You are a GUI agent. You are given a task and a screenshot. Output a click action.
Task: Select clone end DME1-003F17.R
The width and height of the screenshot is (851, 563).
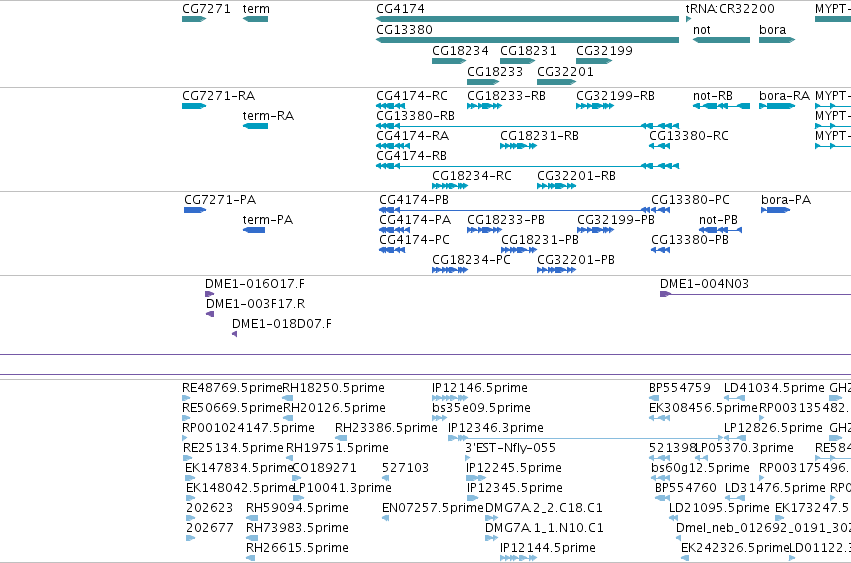(x=256, y=304)
